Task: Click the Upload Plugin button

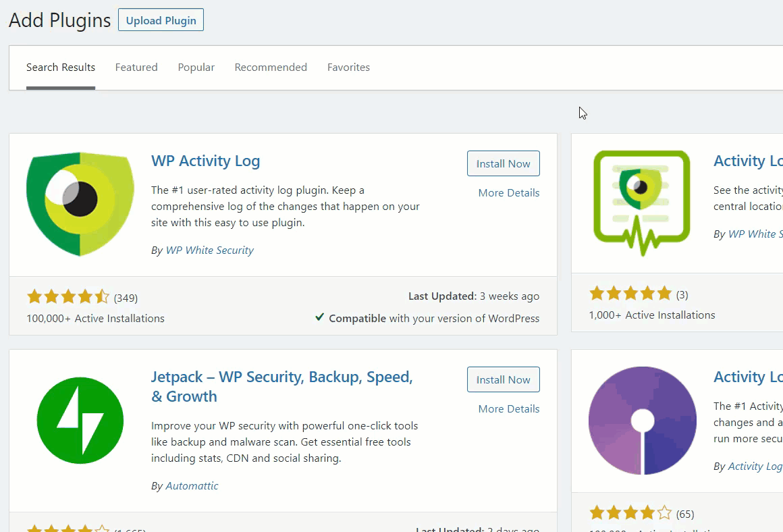Action: coord(161,20)
